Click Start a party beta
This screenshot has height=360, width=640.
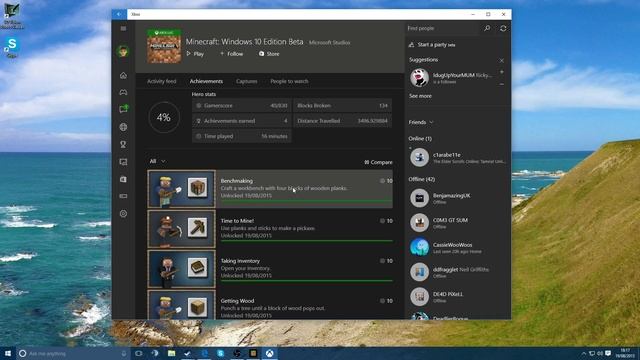click(432, 44)
